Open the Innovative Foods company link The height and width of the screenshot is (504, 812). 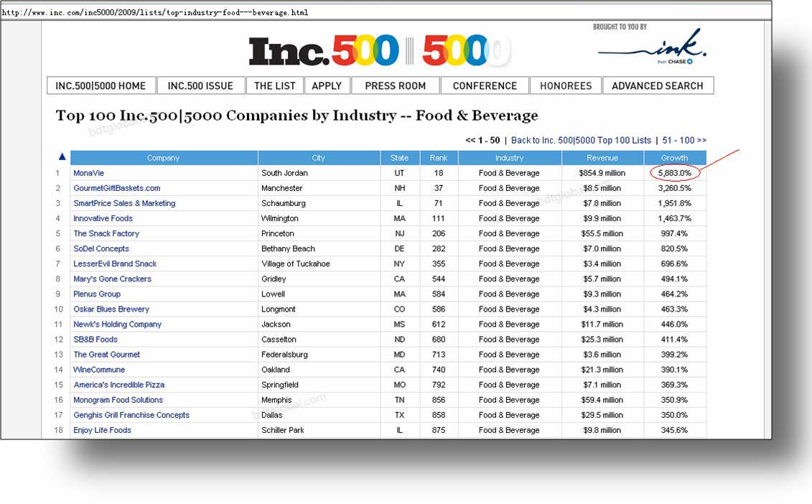[x=103, y=218]
